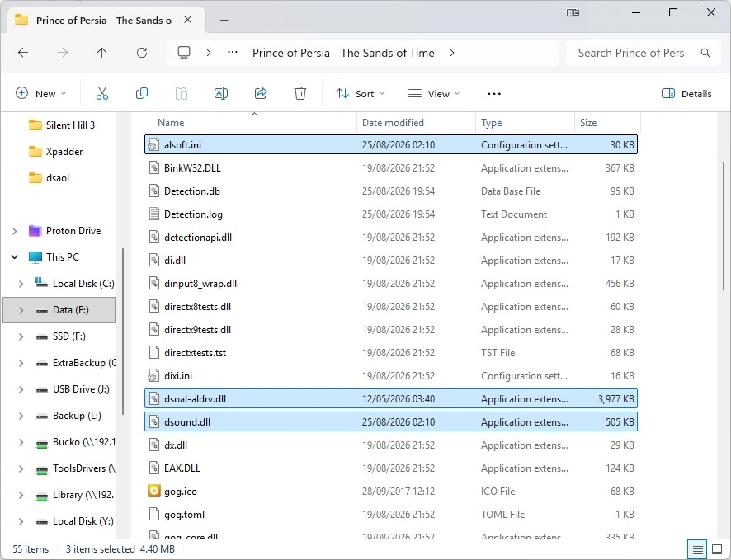Viewport: 731px width, 560px height.
Task: Switch to large thumbnails view in status bar
Action: click(717, 550)
